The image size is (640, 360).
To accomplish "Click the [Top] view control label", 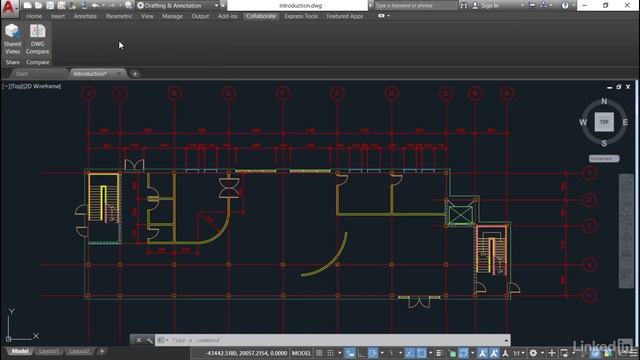I will (16, 86).
